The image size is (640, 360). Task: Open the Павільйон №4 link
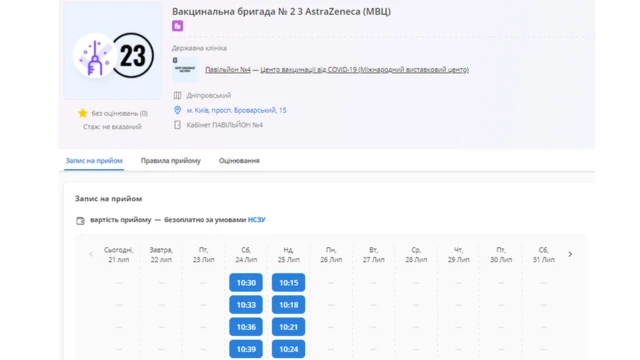click(x=228, y=70)
